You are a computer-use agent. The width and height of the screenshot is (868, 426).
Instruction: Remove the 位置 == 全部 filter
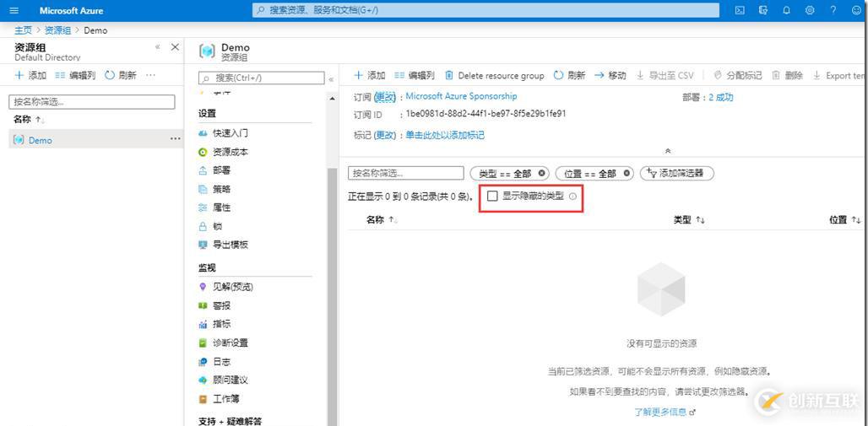click(627, 173)
